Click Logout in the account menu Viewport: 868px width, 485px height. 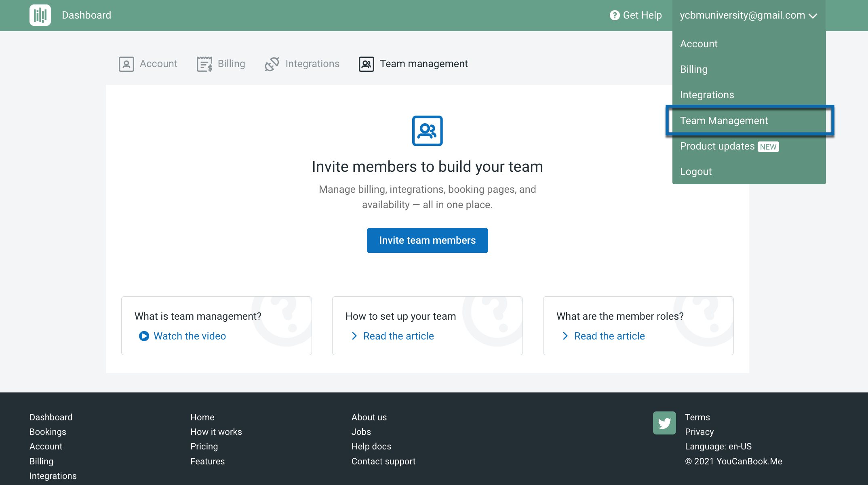(696, 171)
